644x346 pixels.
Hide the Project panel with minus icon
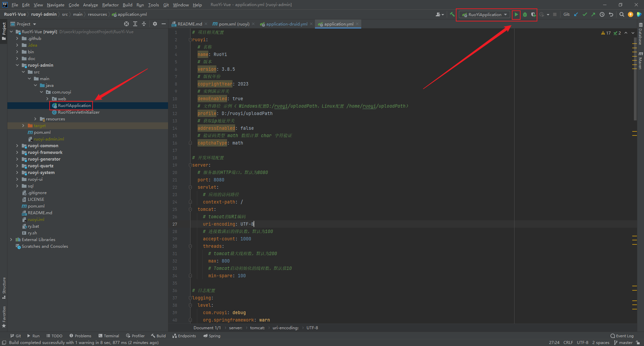164,24
